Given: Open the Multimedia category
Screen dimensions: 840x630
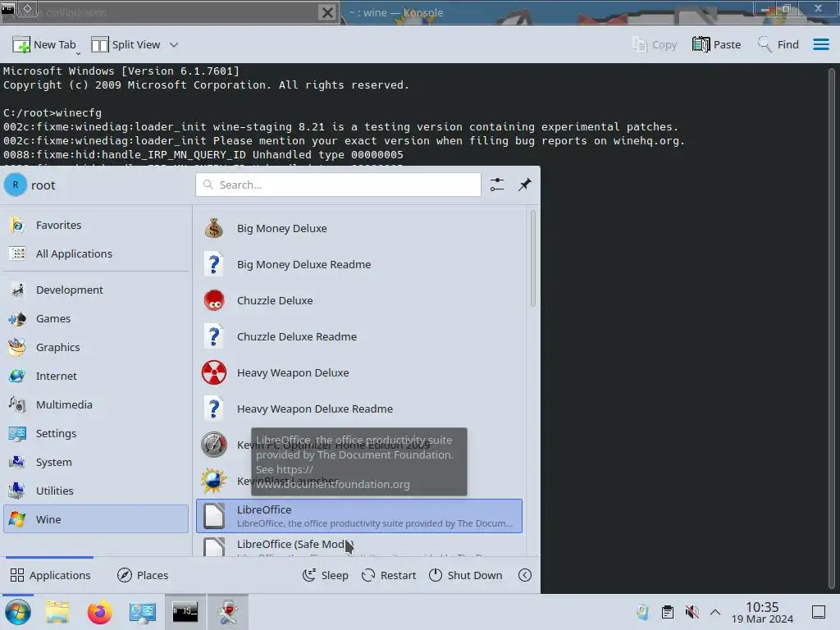Looking at the screenshot, I should pos(96,404).
